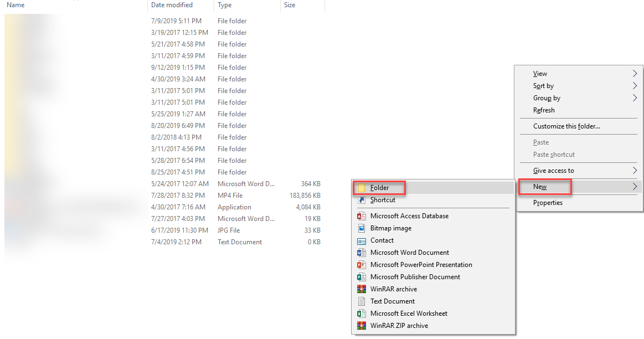Screen dimensions: 644x339
Task: Click the 364 KB size cell
Action: (311, 184)
